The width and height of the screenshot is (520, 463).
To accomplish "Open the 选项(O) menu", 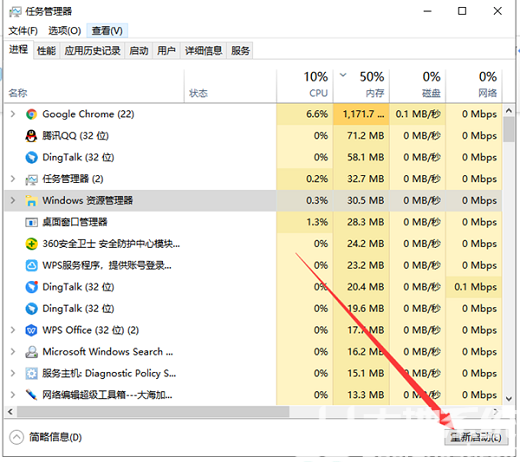I will [x=65, y=31].
